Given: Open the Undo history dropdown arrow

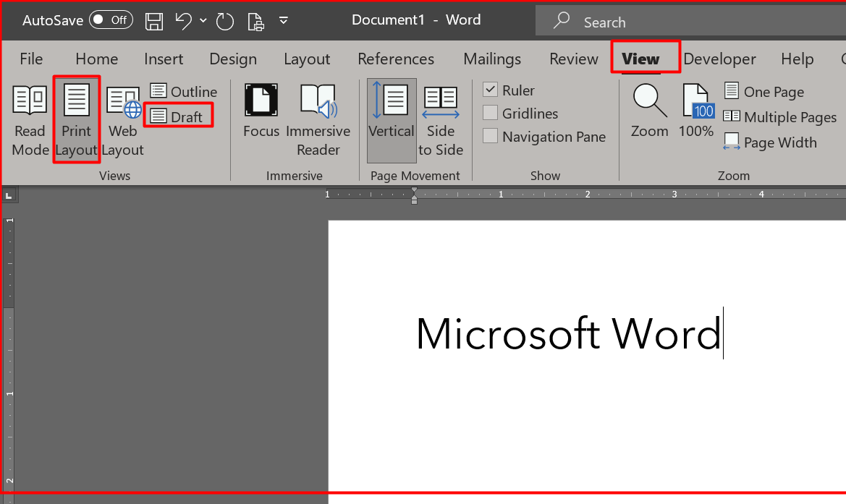Looking at the screenshot, I should [x=203, y=20].
